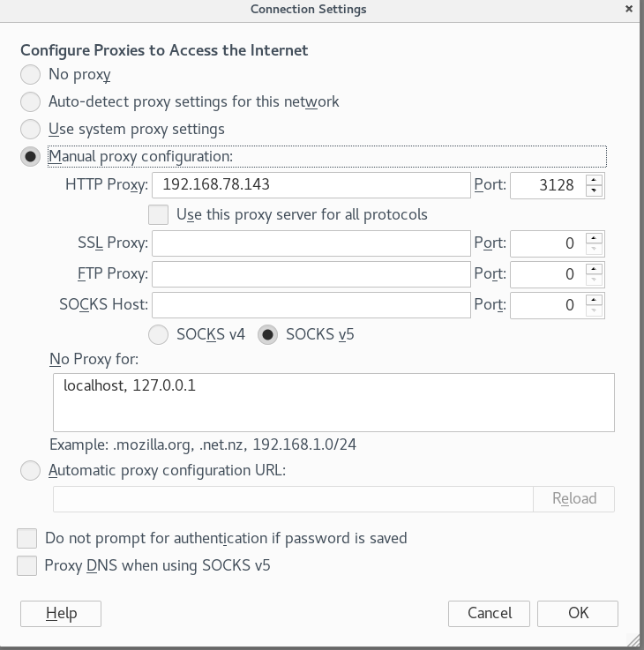Close the Connection Settings dialog

(629, 9)
